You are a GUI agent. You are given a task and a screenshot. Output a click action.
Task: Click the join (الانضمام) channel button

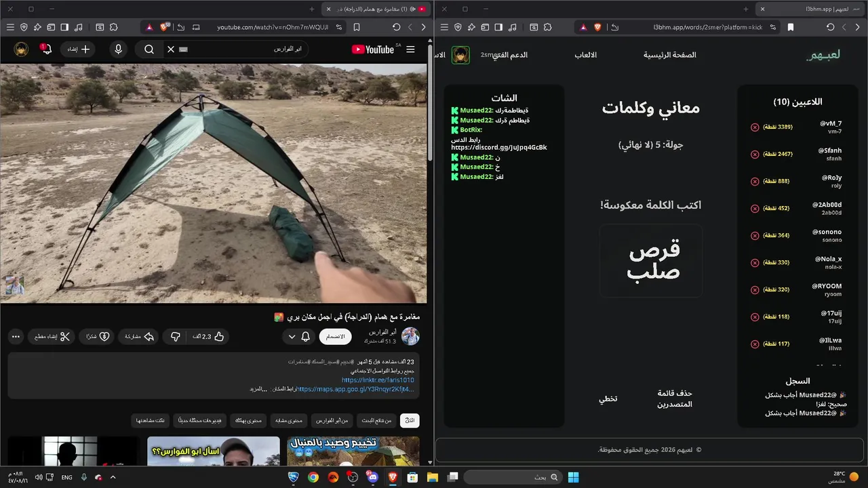(335, 336)
